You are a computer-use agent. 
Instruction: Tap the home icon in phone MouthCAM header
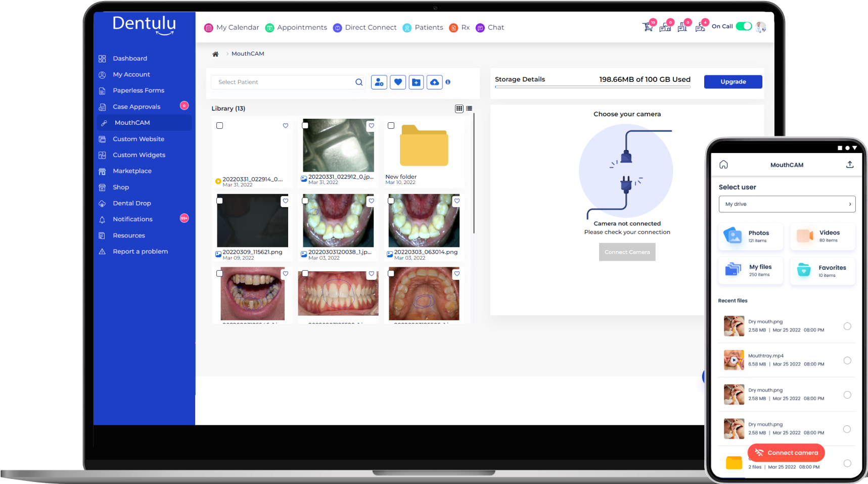coord(723,165)
